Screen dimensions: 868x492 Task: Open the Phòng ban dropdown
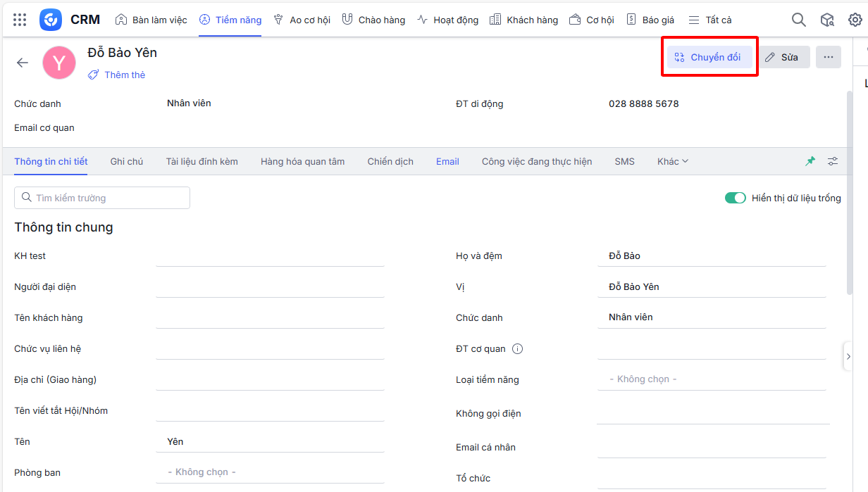[x=270, y=472]
